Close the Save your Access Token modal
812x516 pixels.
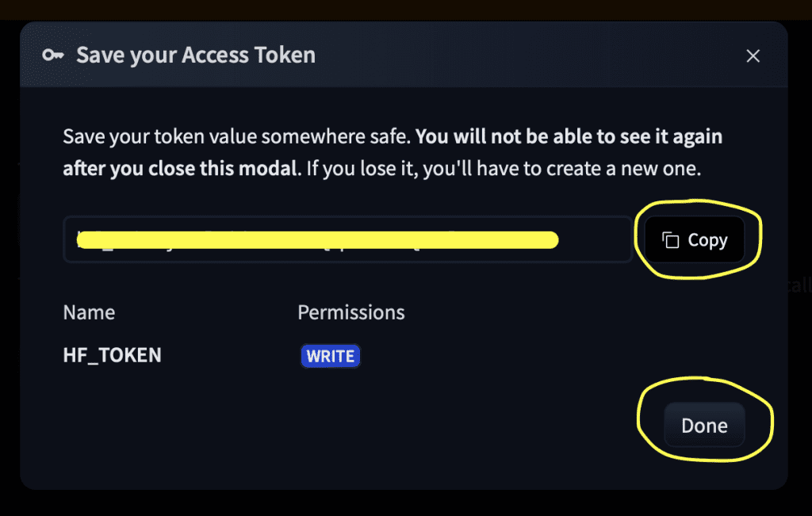753,55
